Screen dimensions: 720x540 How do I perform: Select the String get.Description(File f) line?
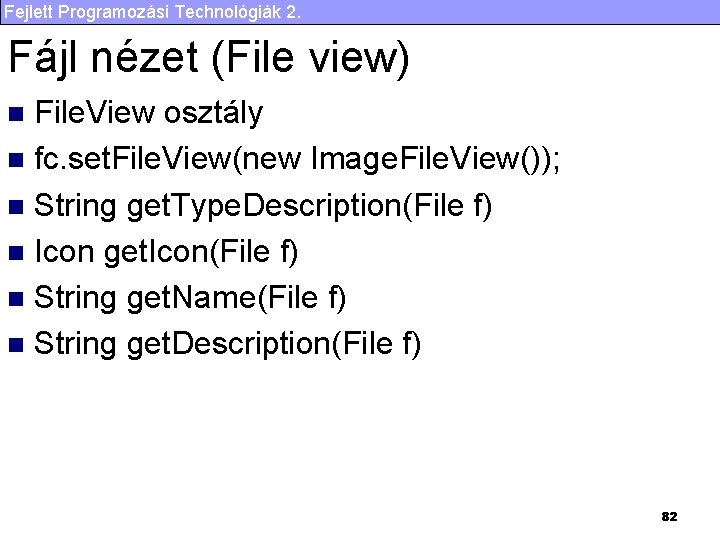click(228, 344)
